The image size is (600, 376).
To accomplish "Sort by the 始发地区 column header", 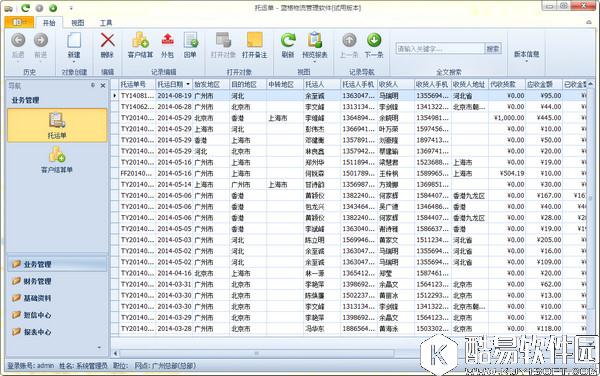I will [211, 84].
